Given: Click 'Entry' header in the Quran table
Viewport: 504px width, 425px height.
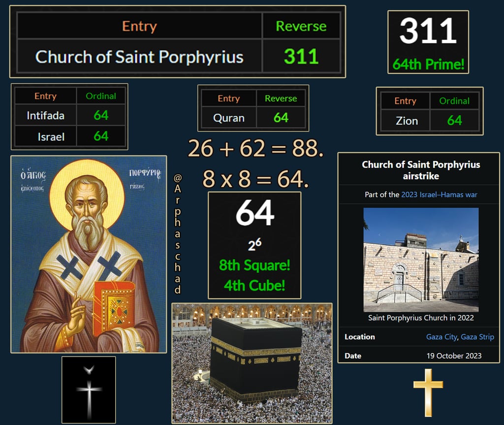Looking at the screenshot, I should coord(229,98).
